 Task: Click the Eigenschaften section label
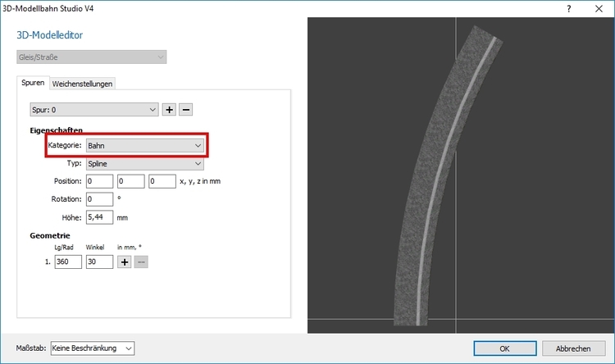click(56, 130)
